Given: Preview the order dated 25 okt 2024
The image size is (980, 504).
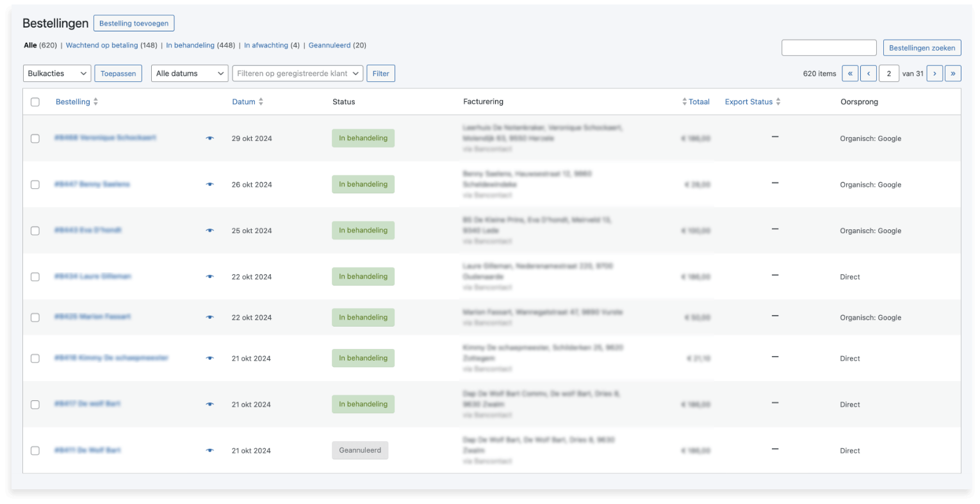Looking at the screenshot, I should (209, 231).
